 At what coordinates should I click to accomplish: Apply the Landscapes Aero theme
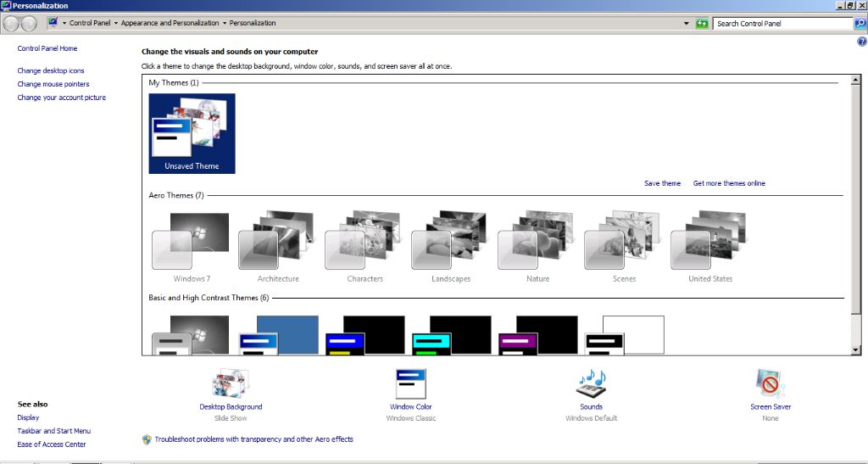[451, 247]
